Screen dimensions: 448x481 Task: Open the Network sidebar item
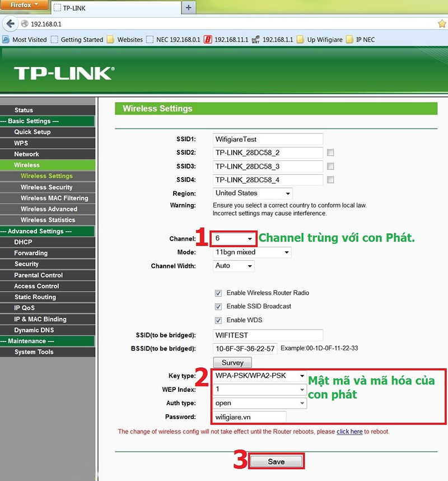point(48,154)
